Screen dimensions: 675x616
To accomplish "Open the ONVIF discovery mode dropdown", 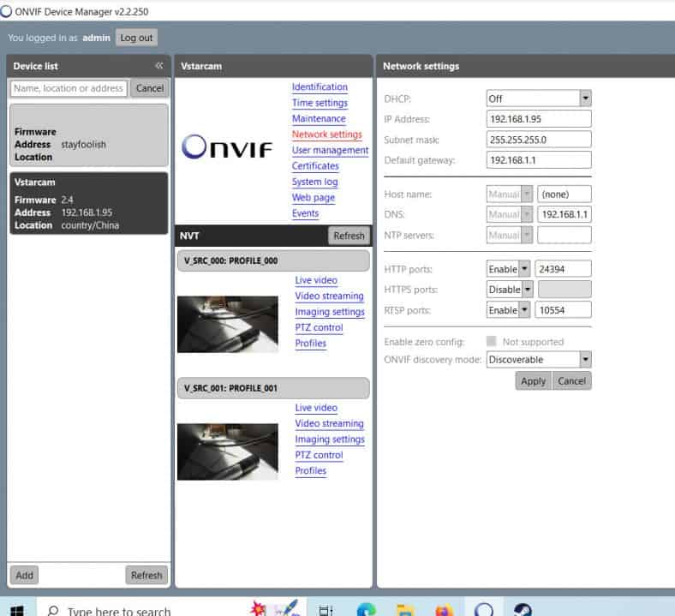I will (585, 360).
